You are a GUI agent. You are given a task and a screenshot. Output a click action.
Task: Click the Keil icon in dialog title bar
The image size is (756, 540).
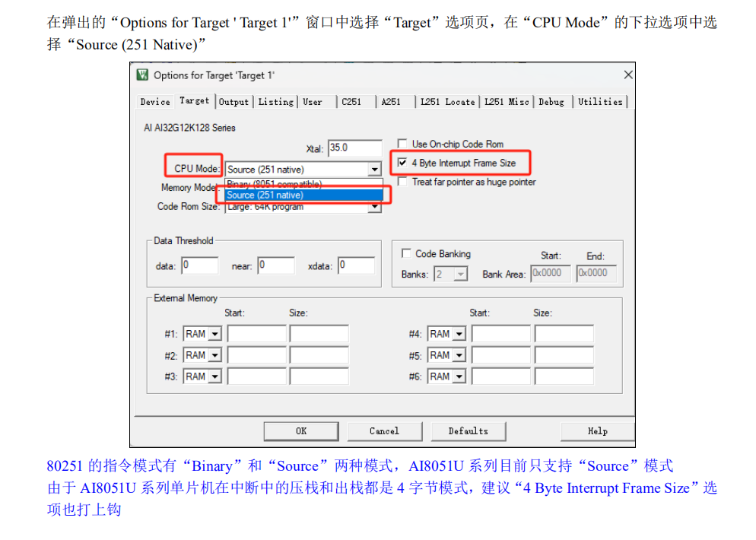(142, 75)
